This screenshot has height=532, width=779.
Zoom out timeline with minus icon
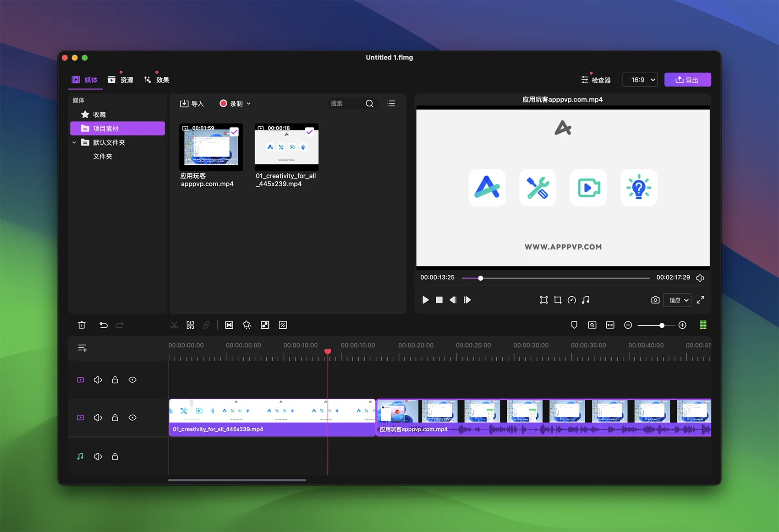pos(628,325)
